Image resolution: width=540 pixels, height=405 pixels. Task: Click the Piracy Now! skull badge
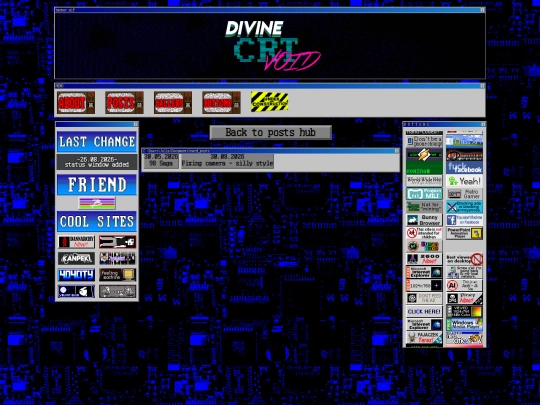[464, 298]
